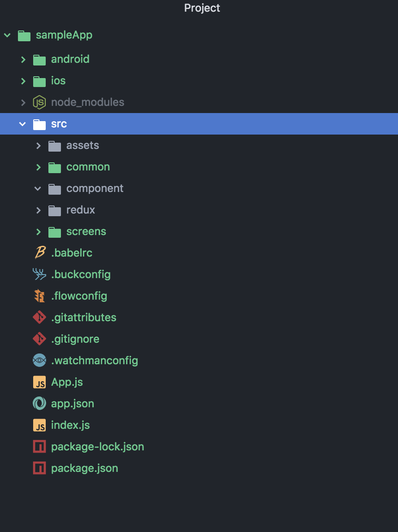Viewport: 398px width, 532px height.
Task: Select the assets folder
Action: coord(83,145)
